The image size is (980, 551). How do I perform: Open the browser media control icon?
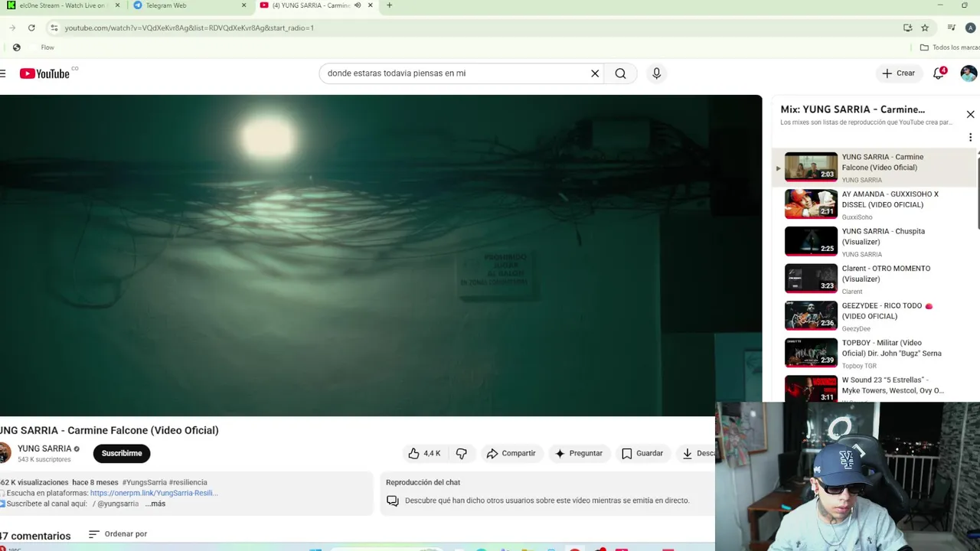(952, 28)
